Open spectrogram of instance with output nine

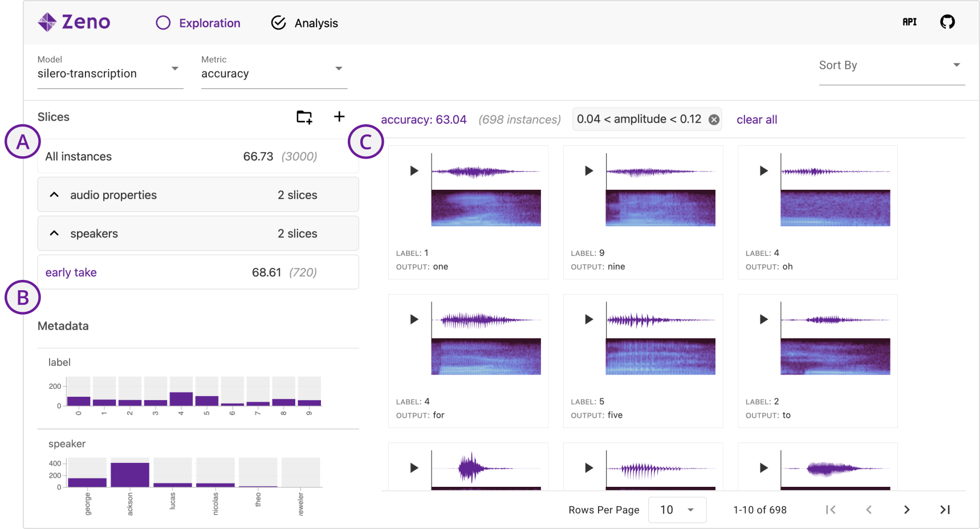tap(660, 208)
